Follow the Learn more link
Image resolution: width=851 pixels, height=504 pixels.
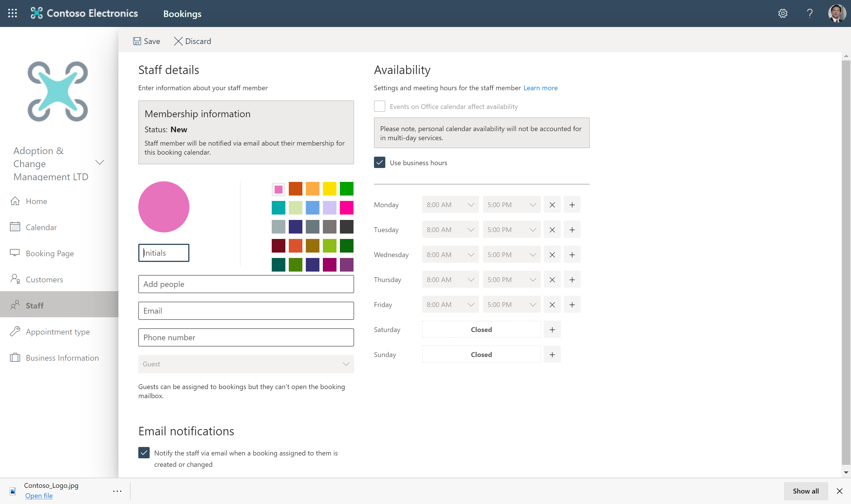(540, 88)
